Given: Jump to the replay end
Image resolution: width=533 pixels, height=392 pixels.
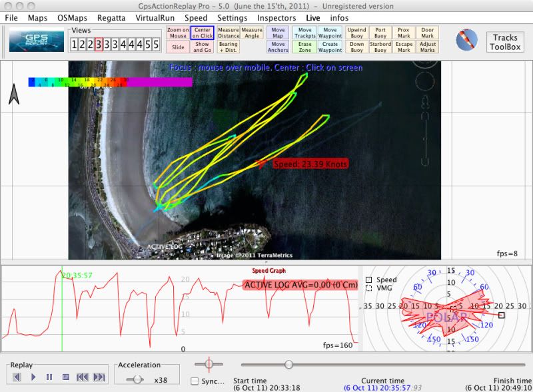Looking at the screenshot, I should coord(99,377).
